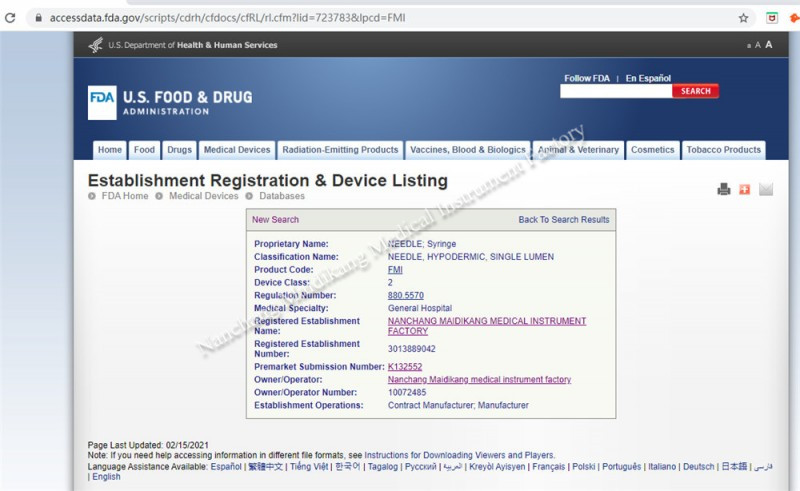Open regulation number 880.5570 link
Viewport: 800px width, 491px height.
pos(406,296)
